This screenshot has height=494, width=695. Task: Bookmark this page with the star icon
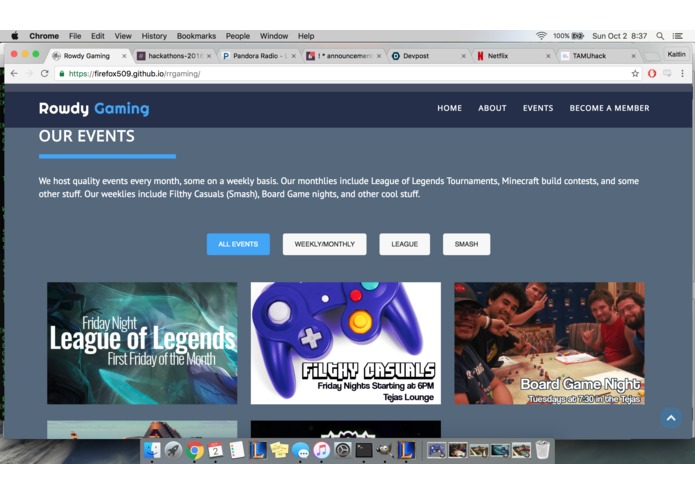(635, 74)
